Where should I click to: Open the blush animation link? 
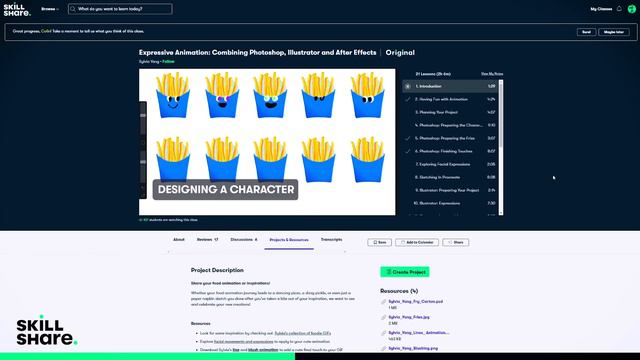[263, 350]
